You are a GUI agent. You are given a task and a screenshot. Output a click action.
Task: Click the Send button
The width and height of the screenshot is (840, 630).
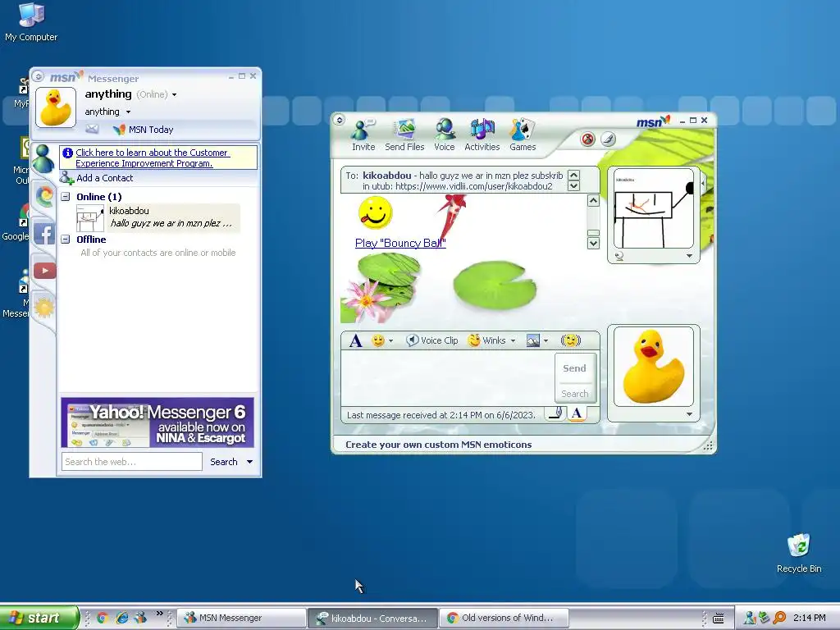[x=575, y=368]
